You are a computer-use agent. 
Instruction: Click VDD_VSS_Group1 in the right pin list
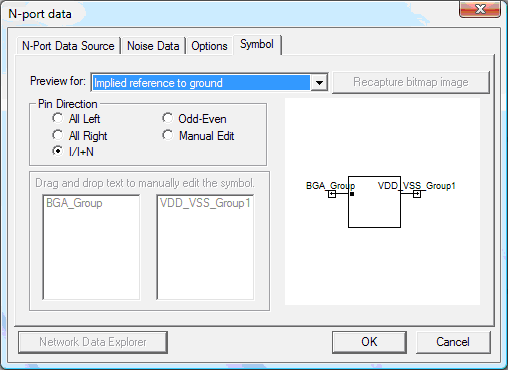click(x=205, y=203)
